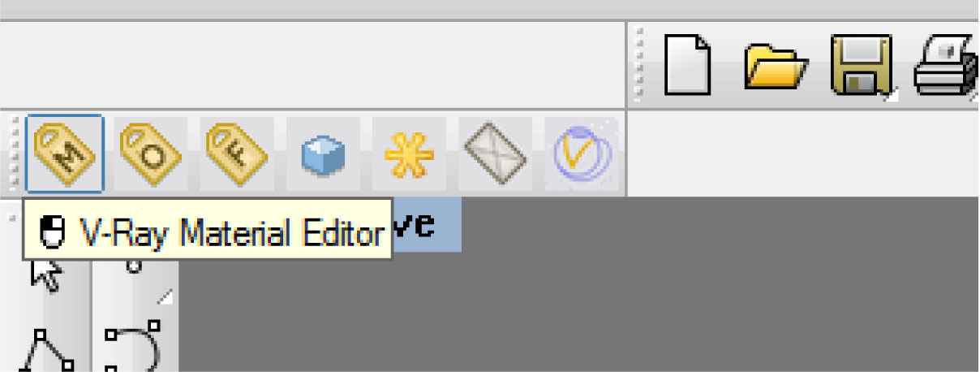Expand the flyout triangle on the point tool
Screen dimensions: 980x372
pos(165,298)
